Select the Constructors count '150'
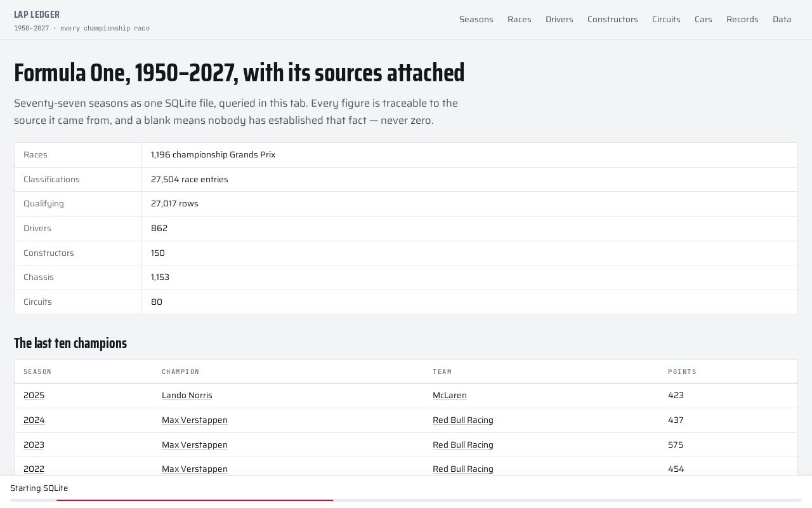Image resolution: width=812 pixels, height=508 pixels. (x=157, y=253)
